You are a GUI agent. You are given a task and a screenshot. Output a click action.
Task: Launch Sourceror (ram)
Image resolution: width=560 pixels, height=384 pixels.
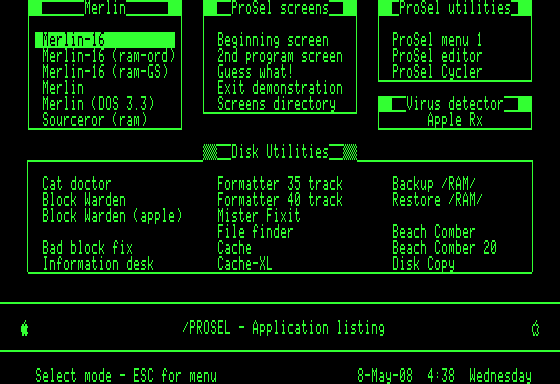coord(95,120)
